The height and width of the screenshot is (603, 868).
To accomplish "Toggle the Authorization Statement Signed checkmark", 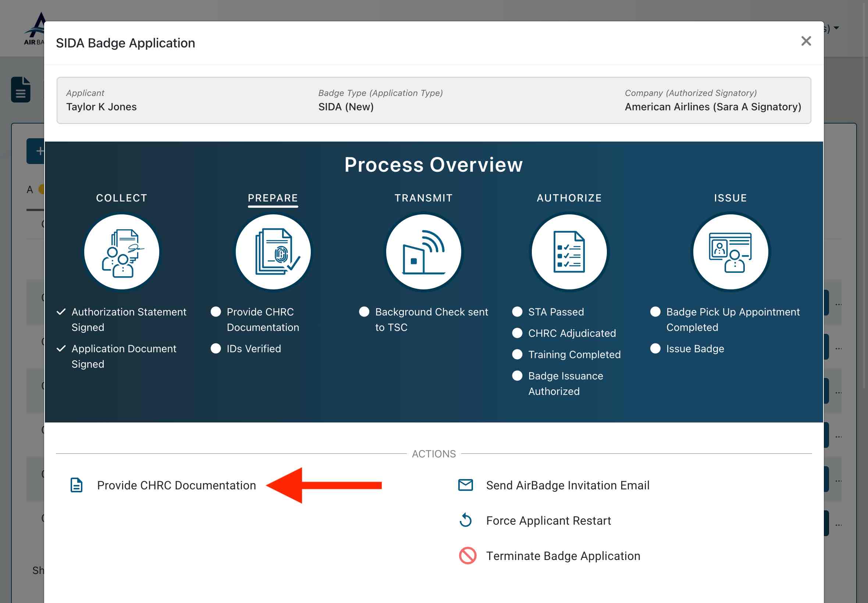I will [x=61, y=312].
